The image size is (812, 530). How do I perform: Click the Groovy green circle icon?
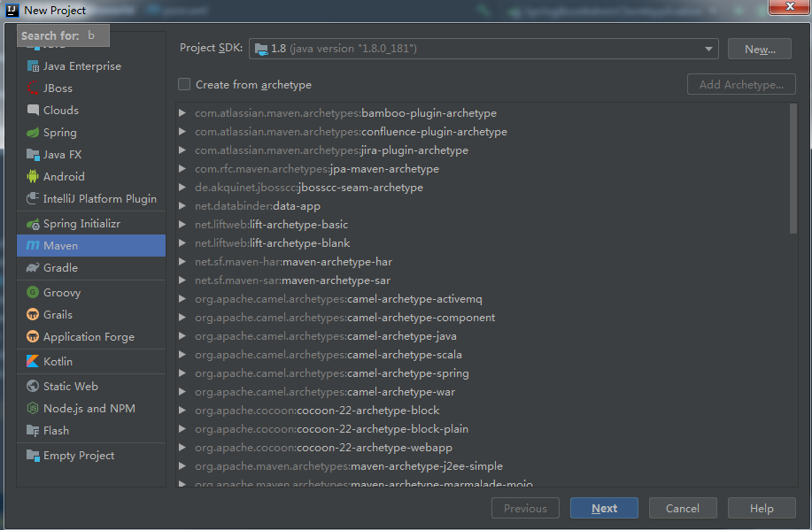tap(33, 293)
